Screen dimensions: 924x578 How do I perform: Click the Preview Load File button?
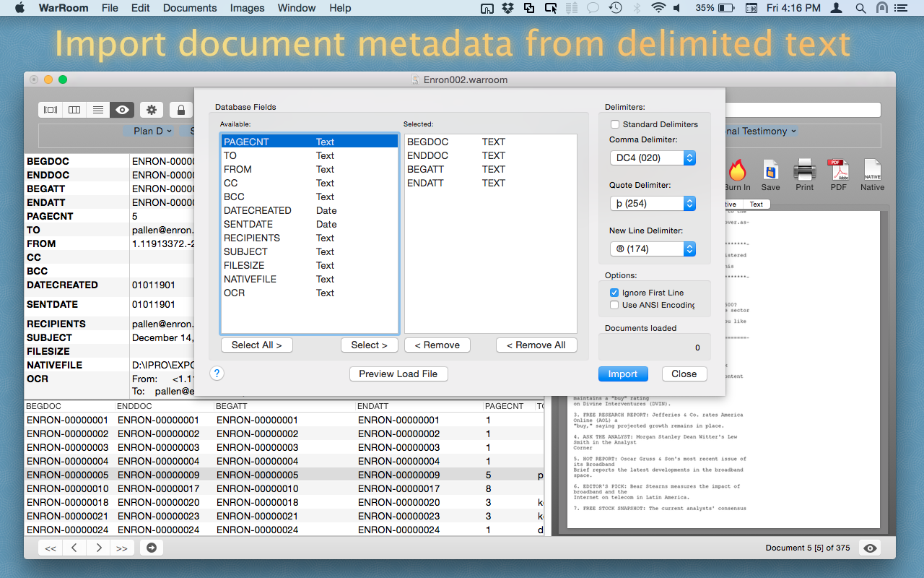pyautogui.click(x=398, y=374)
